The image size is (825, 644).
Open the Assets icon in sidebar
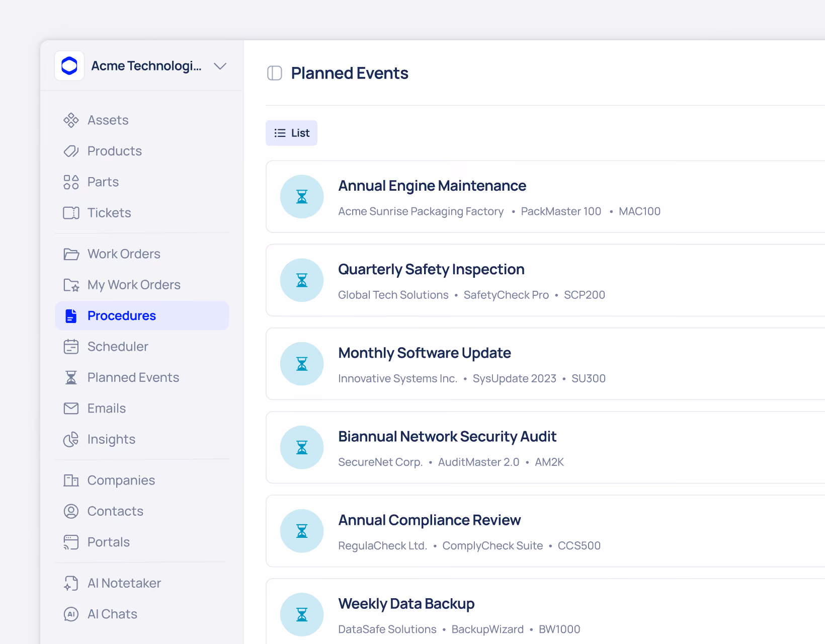(x=71, y=120)
